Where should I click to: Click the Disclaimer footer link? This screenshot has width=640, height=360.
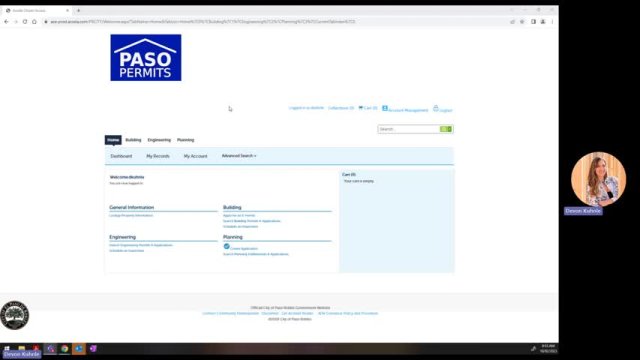coord(270,313)
